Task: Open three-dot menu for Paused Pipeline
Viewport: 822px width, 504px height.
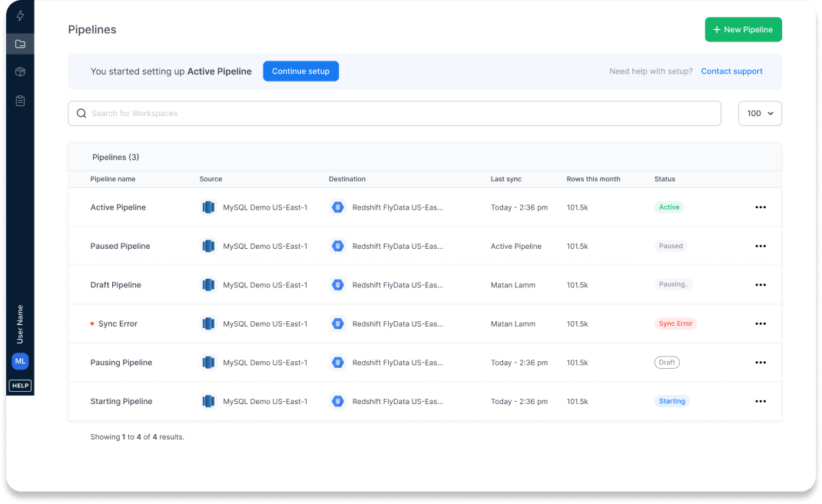Action: 760,246
